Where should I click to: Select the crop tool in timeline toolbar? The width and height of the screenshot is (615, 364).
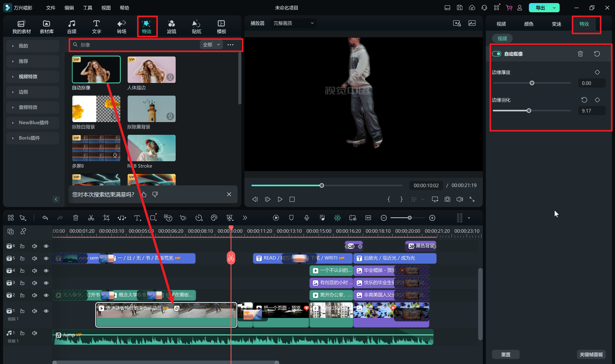point(106,218)
